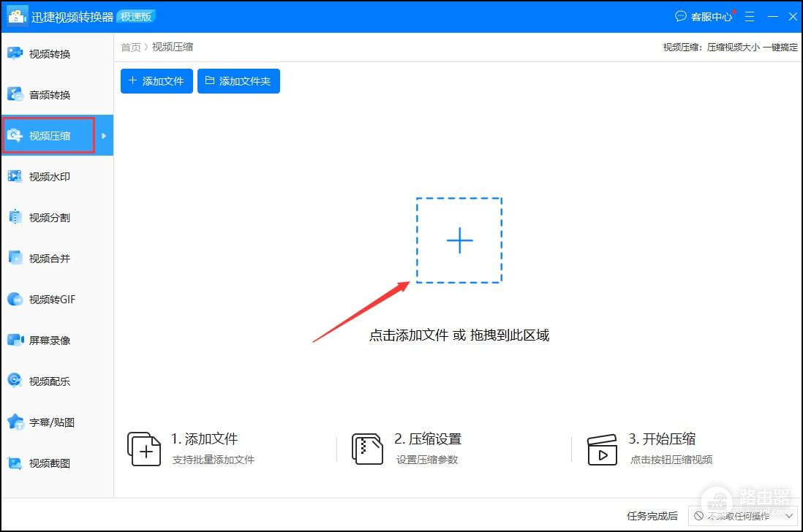Open 视频合并 label in sidebar
803x532 pixels.
[50, 259]
